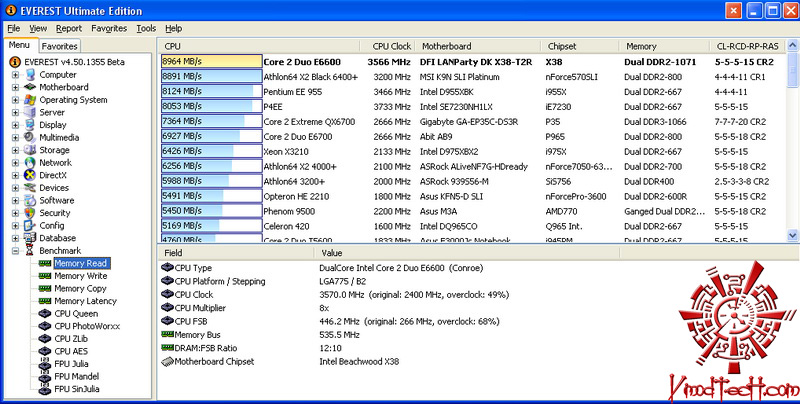Click the FPU Mandel icon

(x=45, y=377)
